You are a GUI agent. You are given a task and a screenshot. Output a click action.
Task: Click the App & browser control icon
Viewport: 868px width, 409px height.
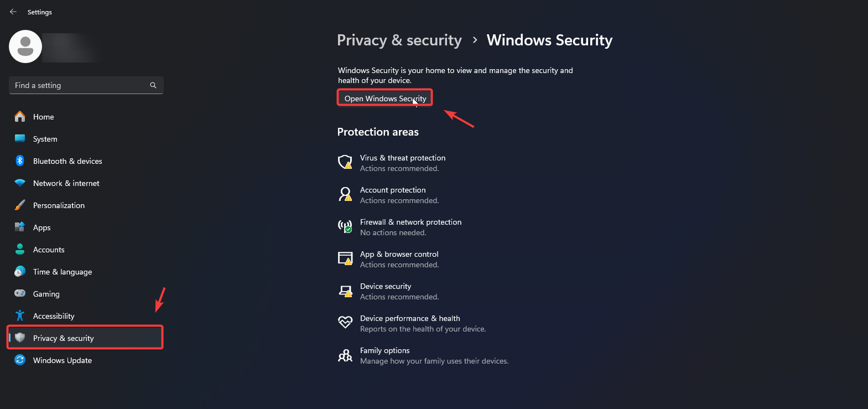[x=345, y=258]
